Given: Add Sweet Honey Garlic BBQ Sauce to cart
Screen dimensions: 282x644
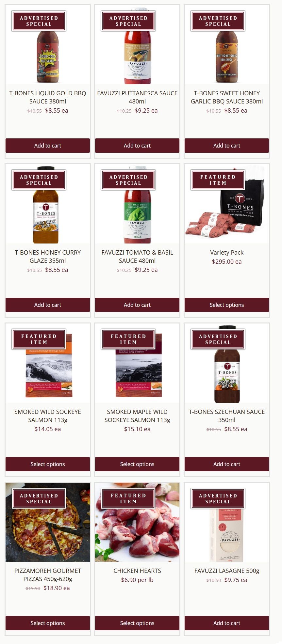Looking at the screenshot, I should (x=227, y=146).
